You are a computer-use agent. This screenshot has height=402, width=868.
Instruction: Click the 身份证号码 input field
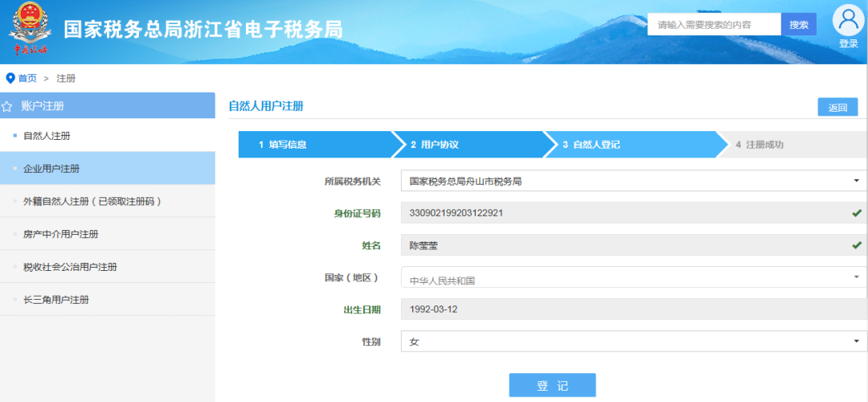click(x=634, y=212)
